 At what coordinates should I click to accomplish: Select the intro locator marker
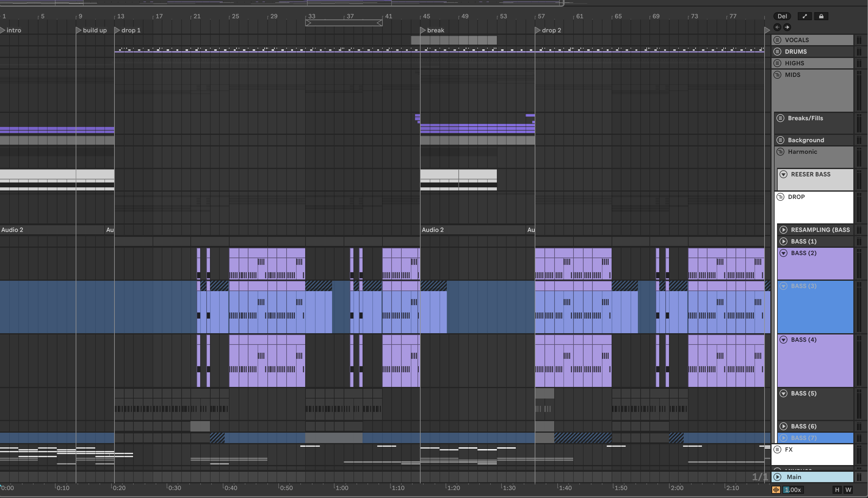coord(11,30)
